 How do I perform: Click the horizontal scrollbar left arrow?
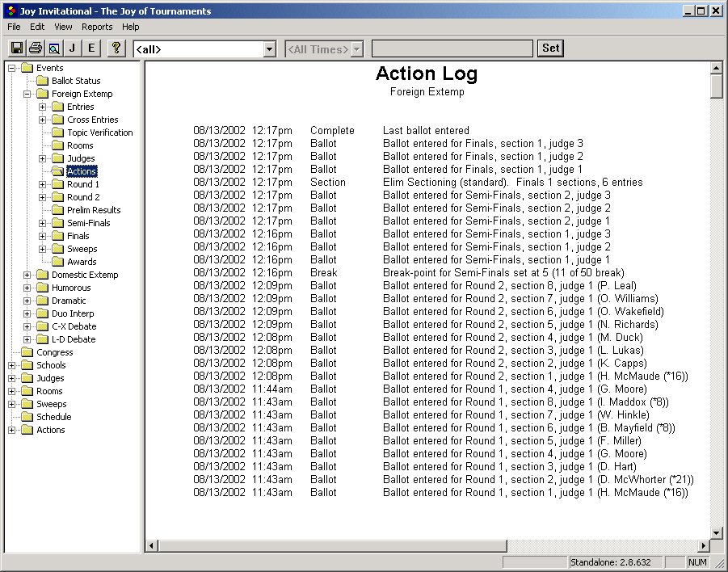tap(151, 545)
